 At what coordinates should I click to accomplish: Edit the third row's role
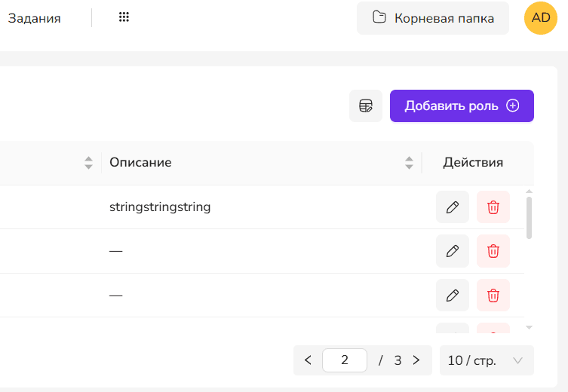pos(453,296)
